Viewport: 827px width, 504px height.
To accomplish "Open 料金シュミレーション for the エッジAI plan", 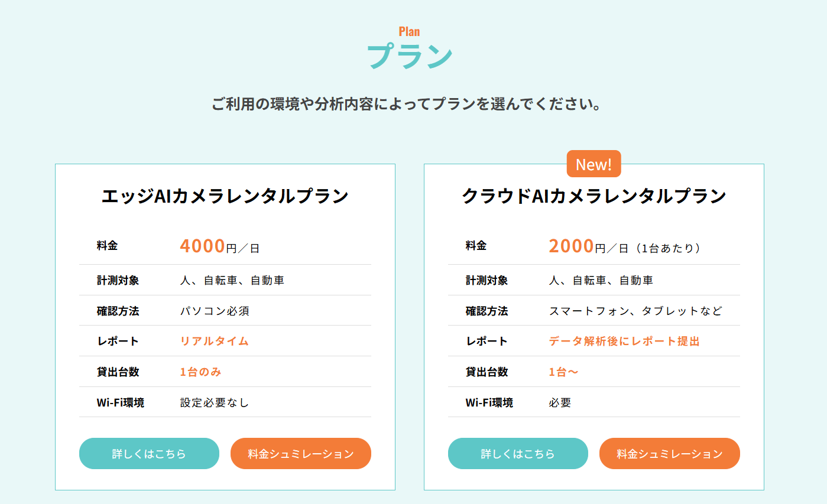I will click(x=300, y=454).
